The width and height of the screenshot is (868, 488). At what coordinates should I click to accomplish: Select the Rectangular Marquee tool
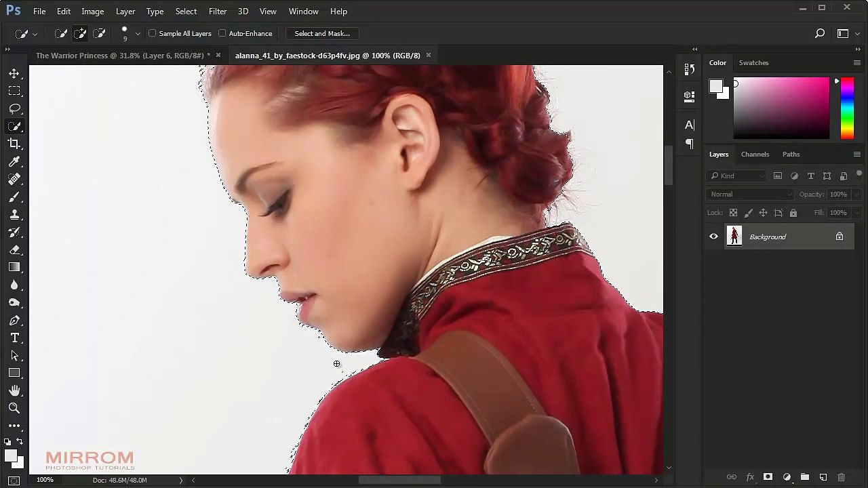(14, 91)
